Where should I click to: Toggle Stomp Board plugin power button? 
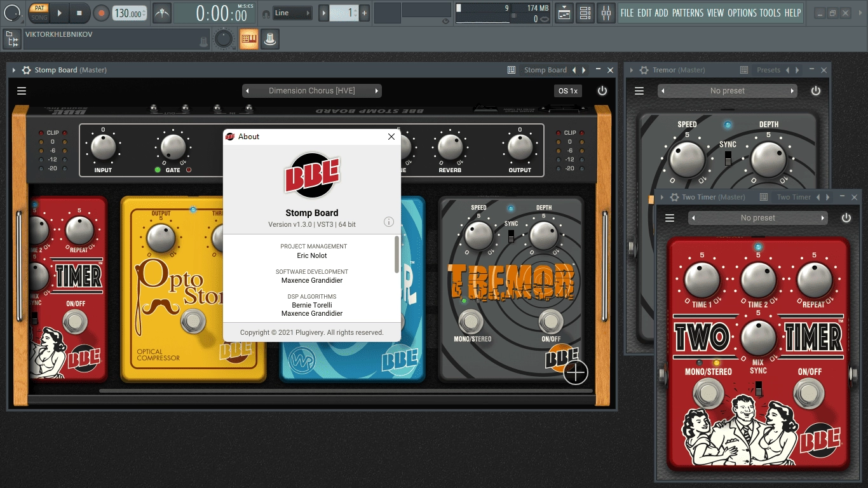click(x=602, y=91)
